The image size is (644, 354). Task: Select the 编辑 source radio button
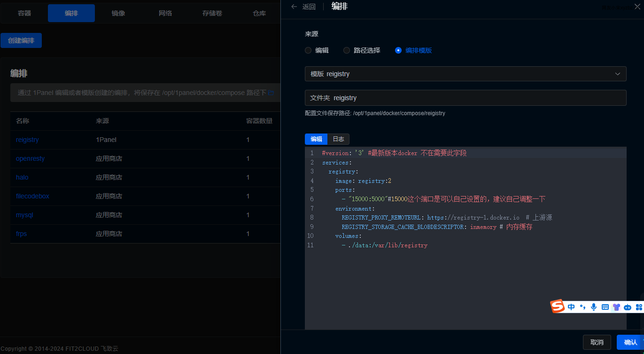308,50
